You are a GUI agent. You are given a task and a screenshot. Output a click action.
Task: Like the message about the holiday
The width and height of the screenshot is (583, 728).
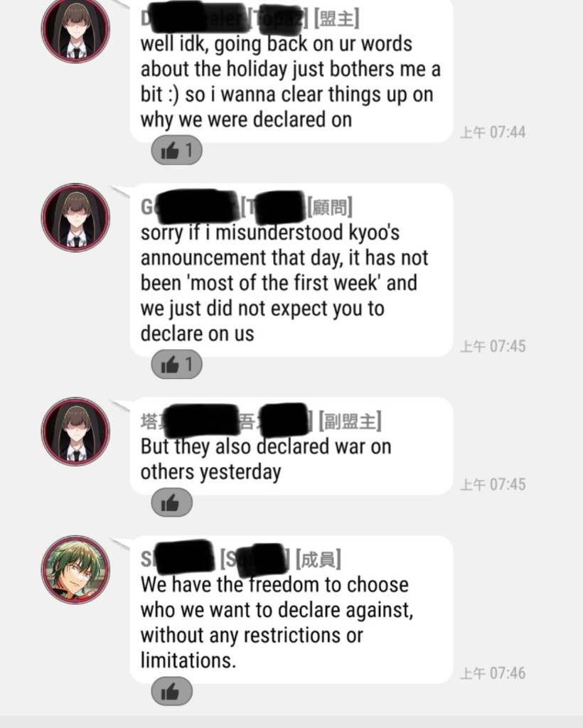point(176,150)
